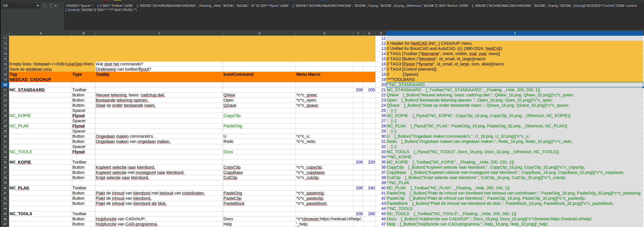The width and height of the screenshot is (644, 227).
Task: Select green 'CopyClip' cell in row 26
Action: pyautogui.click(x=259, y=116)
